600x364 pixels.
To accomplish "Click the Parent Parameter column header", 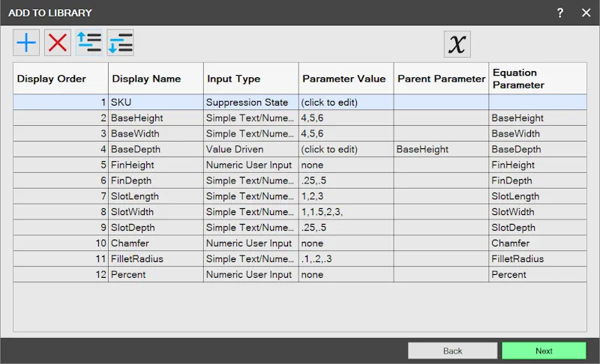I will click(x=441, y=79).
